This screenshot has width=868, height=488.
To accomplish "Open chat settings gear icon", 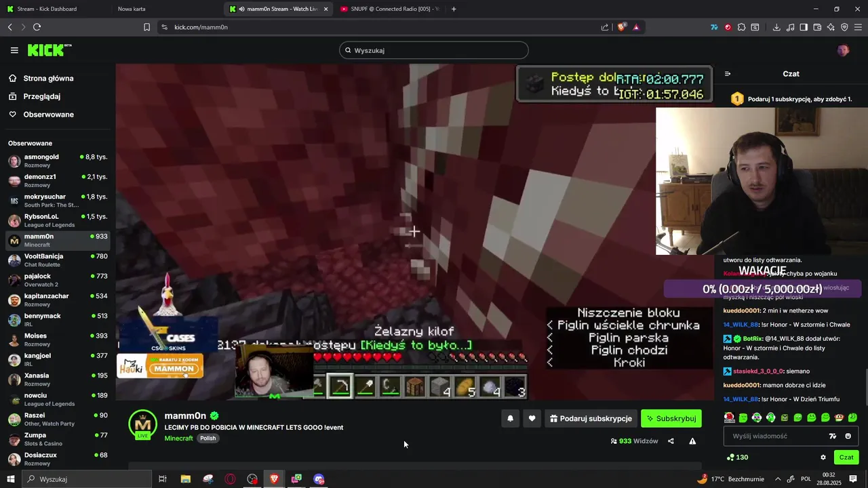I will [823, 457].
